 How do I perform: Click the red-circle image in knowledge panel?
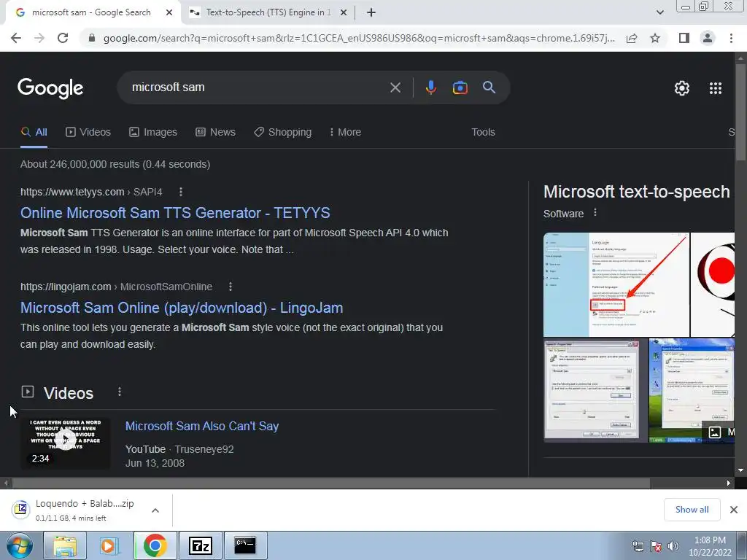click(713, 285)
